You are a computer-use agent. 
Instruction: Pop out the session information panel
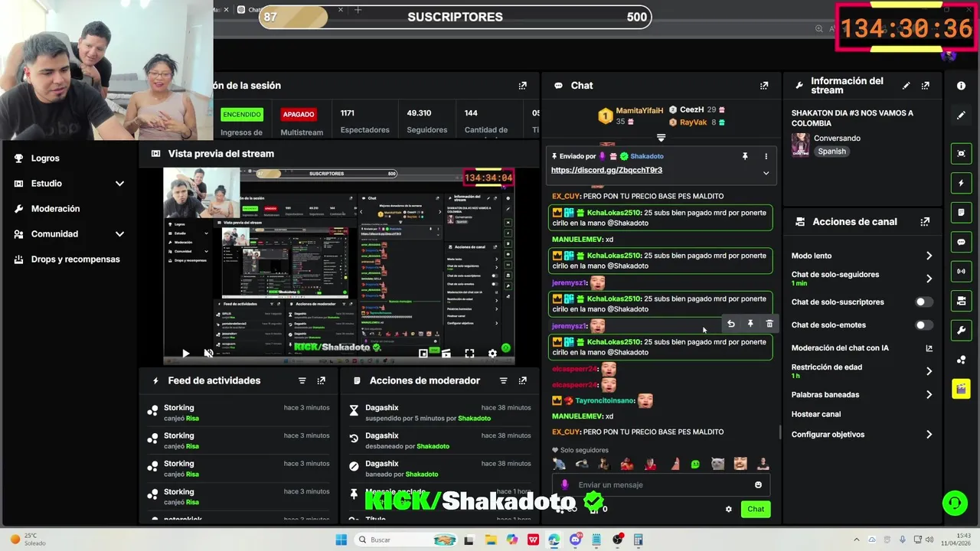[x=522, y=86]
